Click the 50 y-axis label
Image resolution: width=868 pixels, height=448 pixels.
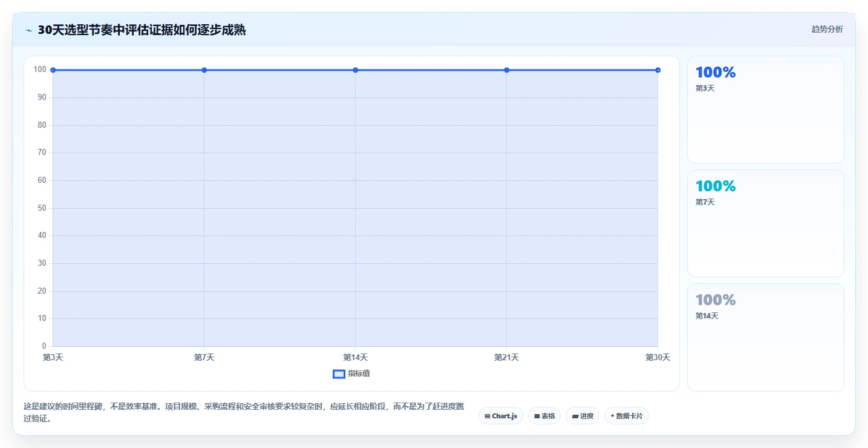[x=42, y=208]
